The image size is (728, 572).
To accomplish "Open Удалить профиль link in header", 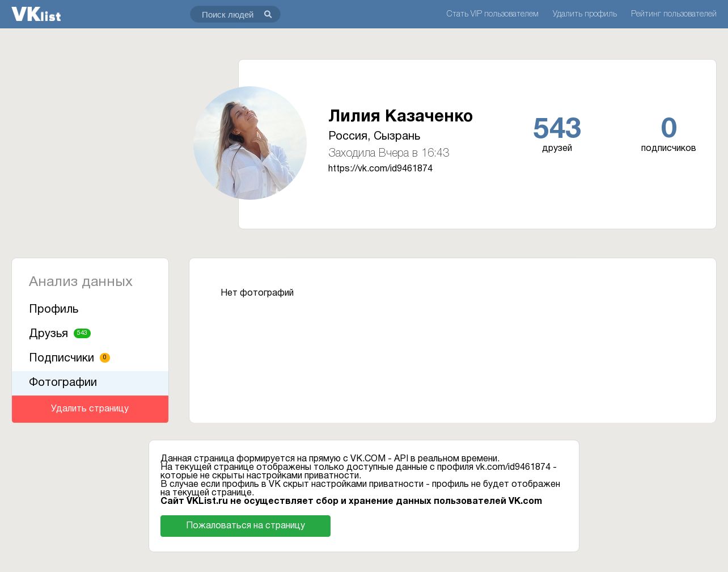I will tap(585, 14).
